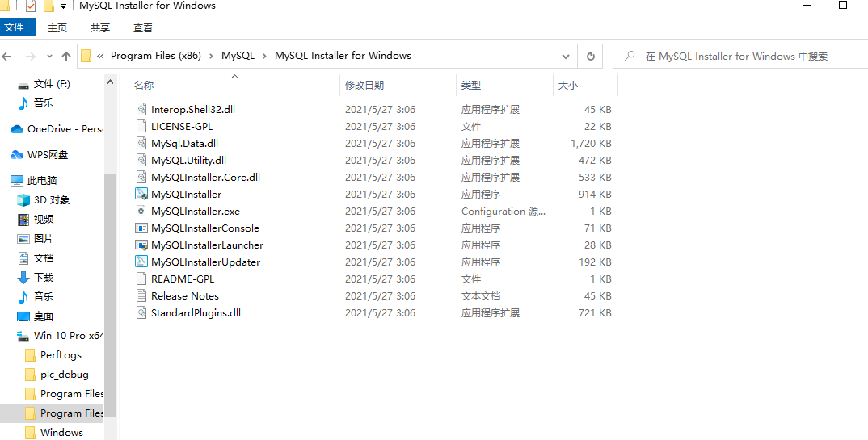
Task: Click the 3D 对象 cube icon
Action: point(23,199)
